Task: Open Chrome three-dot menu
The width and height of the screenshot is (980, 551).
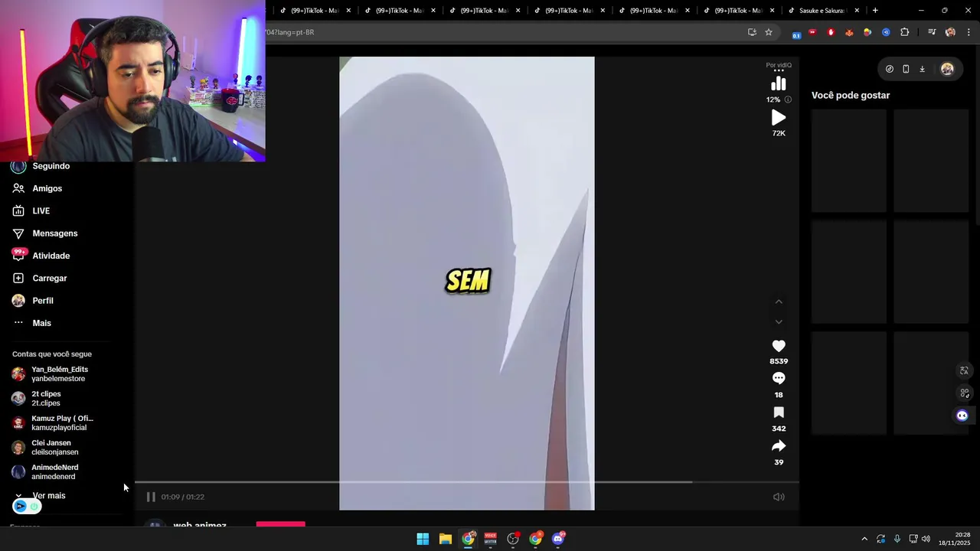Action: [x=969, y=32]
